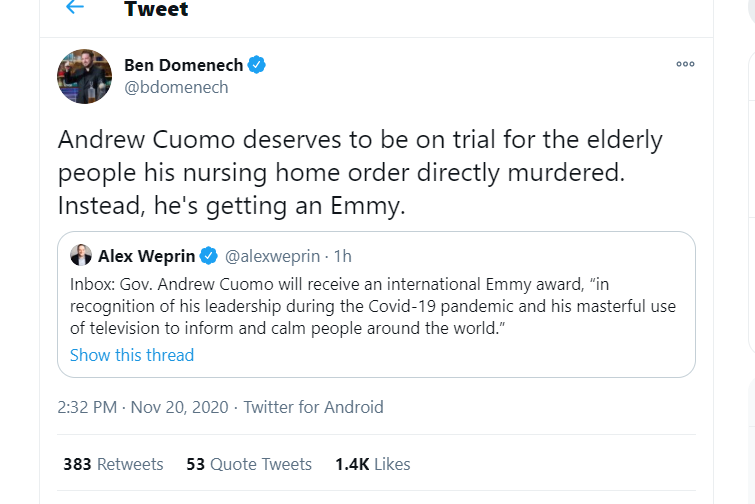The height and width of the screenshot is (504, 755).
Task: Open the three-dot more options menu
Action: point(685,63)
